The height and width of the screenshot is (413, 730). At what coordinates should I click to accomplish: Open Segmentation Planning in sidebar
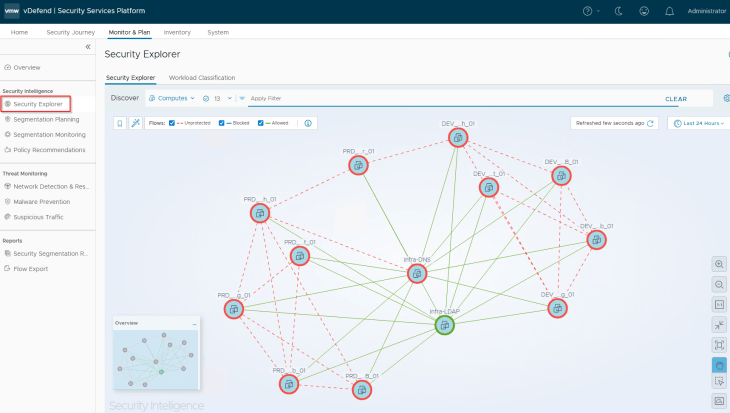[x=46, y=118]
